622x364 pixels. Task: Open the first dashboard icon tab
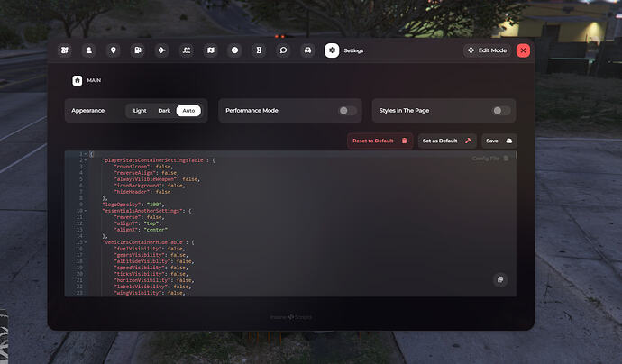pyautogui.click(x=65, y=50)
